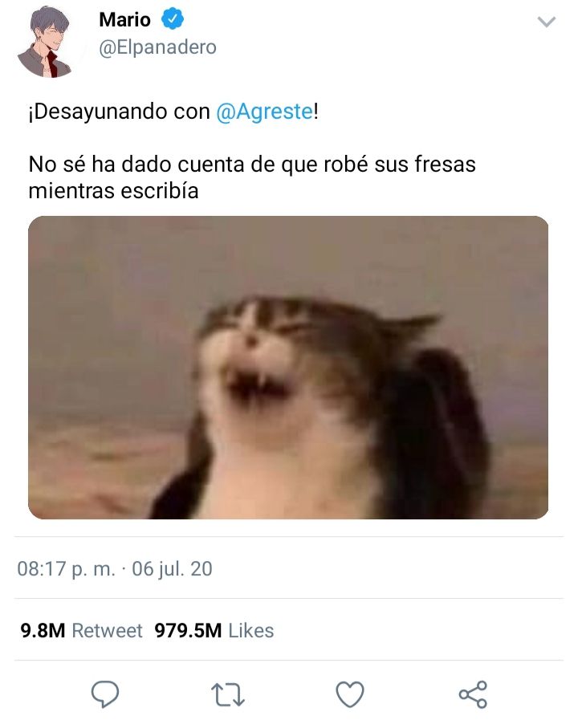Viewport: 578px width, 728px height.
Task: Expand the tweet options chevron
Action: tap(547, 22)
